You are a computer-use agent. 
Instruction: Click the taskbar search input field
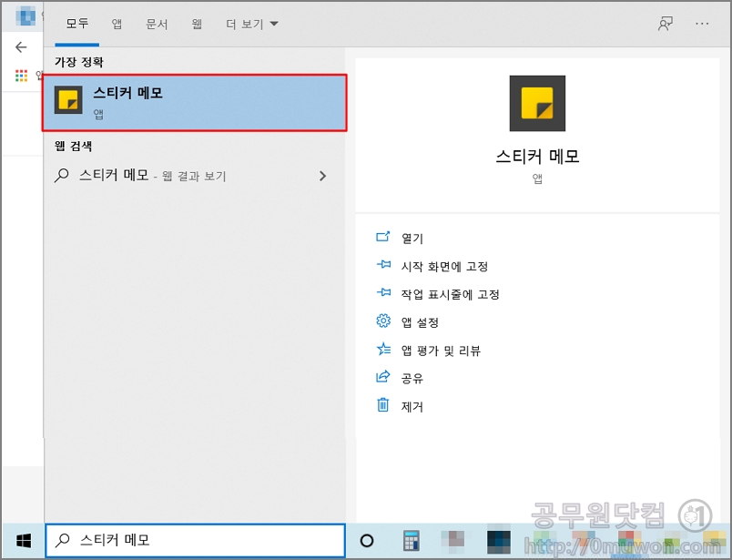[195, 540]
